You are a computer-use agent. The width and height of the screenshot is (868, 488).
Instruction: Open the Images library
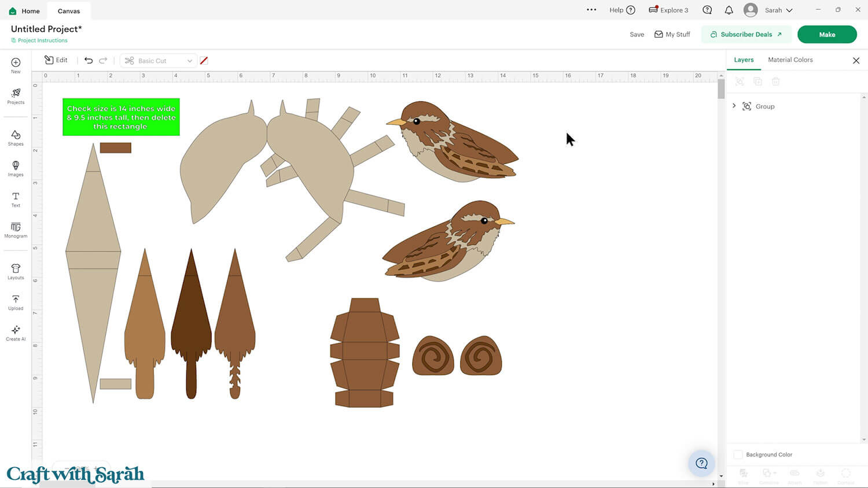coord(16,168)
